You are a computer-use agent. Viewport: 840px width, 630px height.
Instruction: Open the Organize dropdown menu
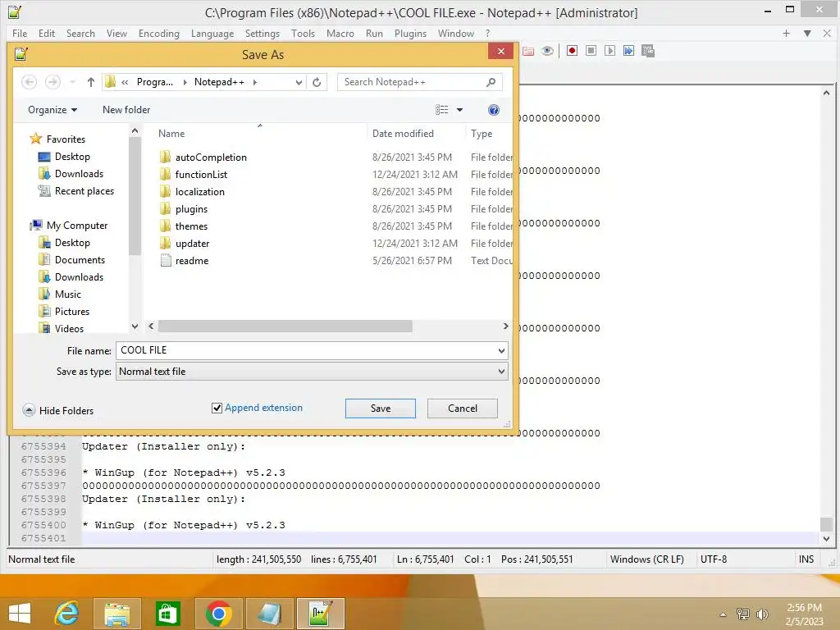[52, 110]
